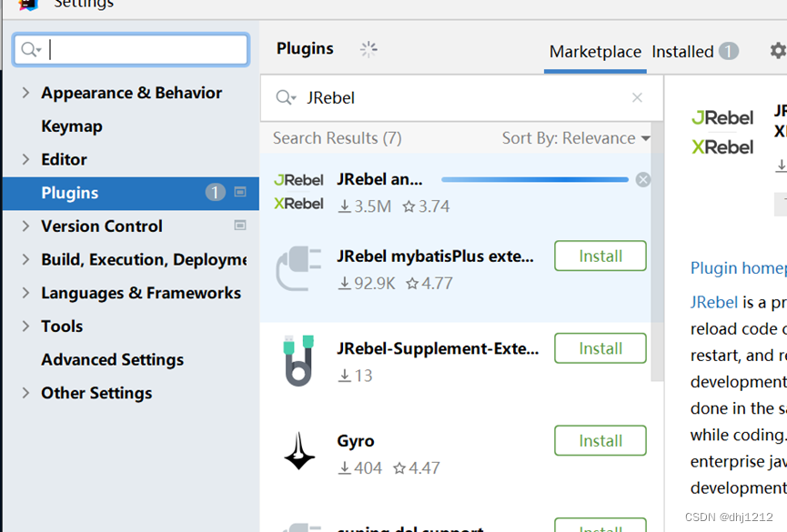Screen dimensions: 787x532
Task: Expand the Editor section
Action: [25, 160]
